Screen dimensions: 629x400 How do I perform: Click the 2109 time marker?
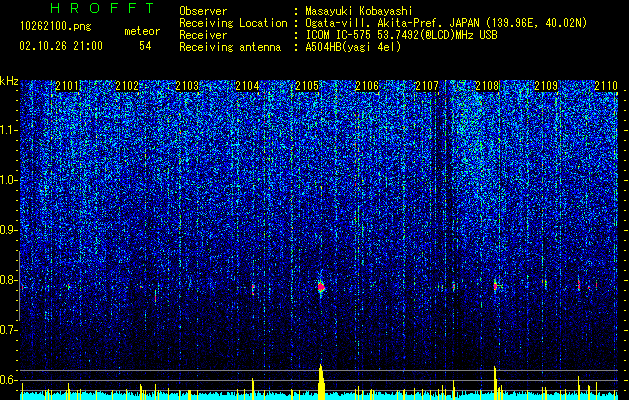(x=546, y=86)
